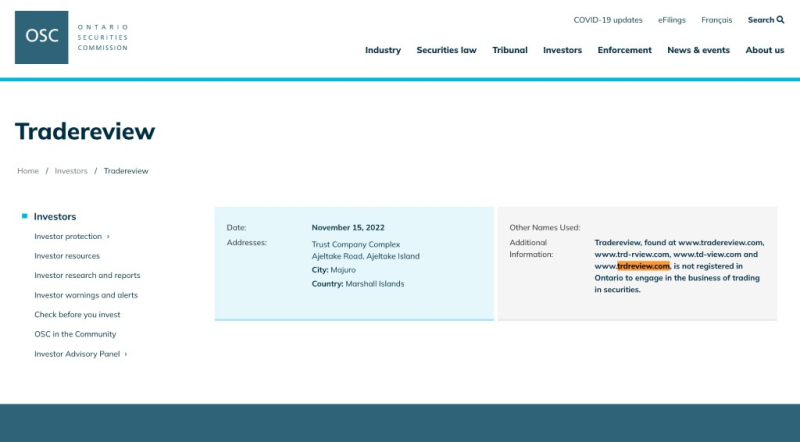Open the Industry menu
Viewport: 800px width, 442px height.
(383, 50)
